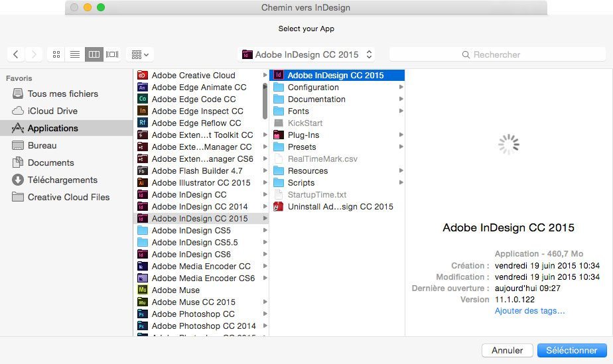Open the item arrangement dropdown
The width and height of the screenshot is (613, 364).
click(140, 54)
